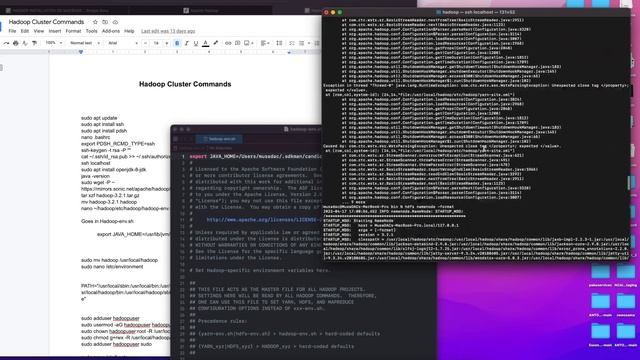Add a comment with the comment icon
This screenshot has width=640, height=360.
(x=238, y=43)
